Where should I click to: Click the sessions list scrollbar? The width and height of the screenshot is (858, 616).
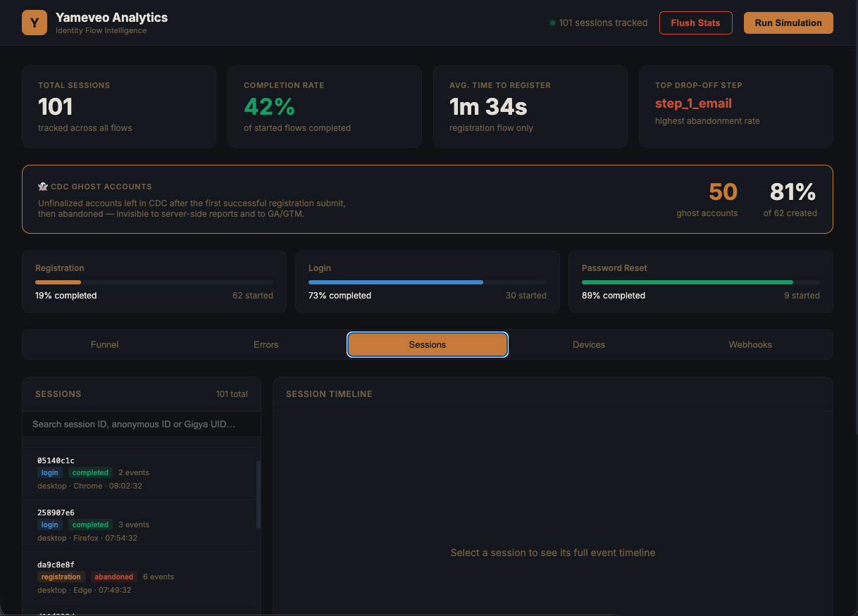click(x=259, y=494)
